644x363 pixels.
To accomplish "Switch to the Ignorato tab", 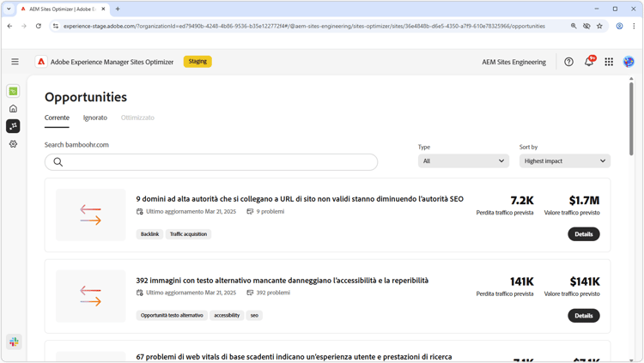I will coord(94,118).
